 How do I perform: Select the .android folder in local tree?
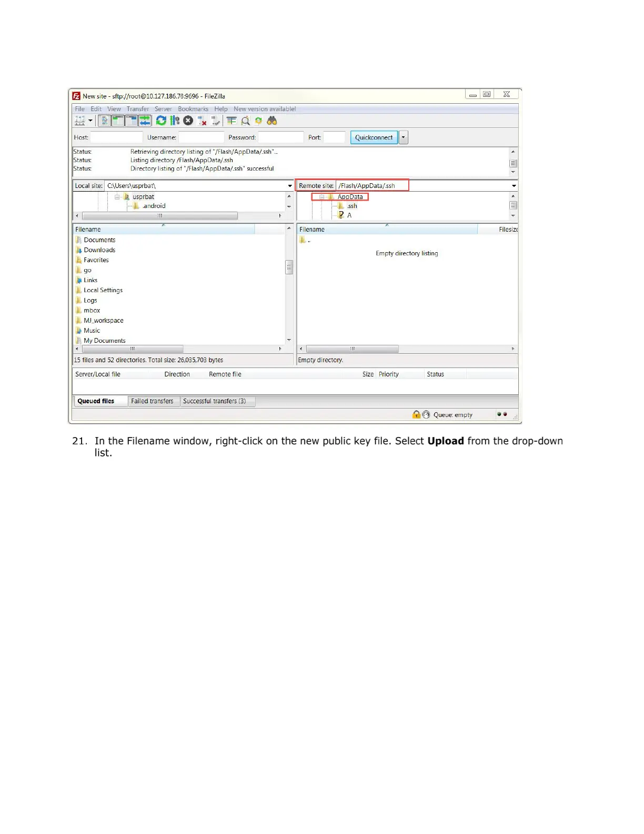pos(149,206)
